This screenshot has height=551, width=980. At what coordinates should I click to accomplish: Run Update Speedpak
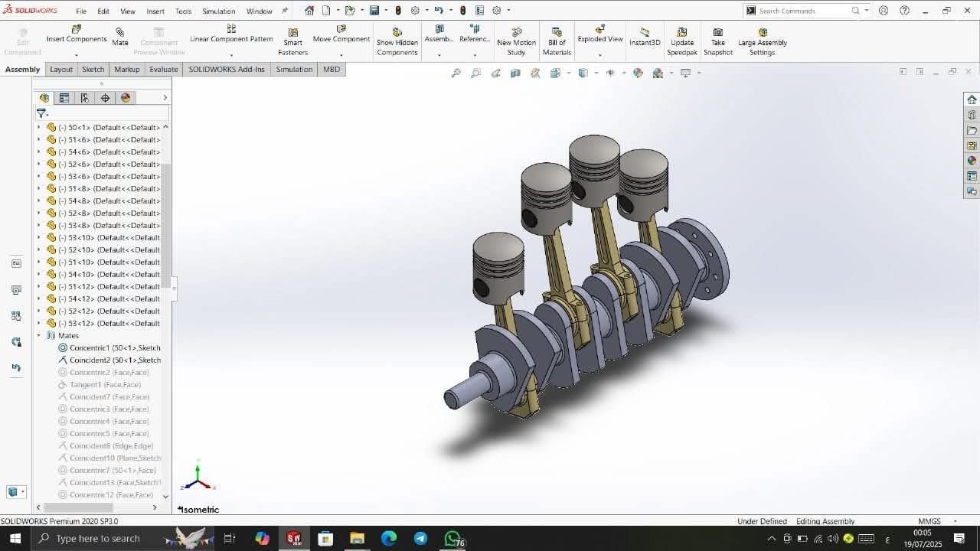(x=681, y=42)
